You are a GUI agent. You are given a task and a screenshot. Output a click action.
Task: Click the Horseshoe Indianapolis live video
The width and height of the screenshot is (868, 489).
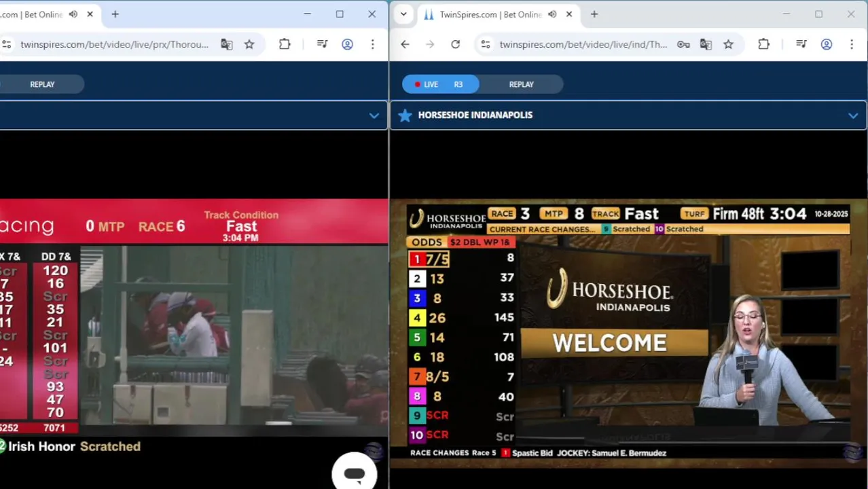(x=628, y=333)
